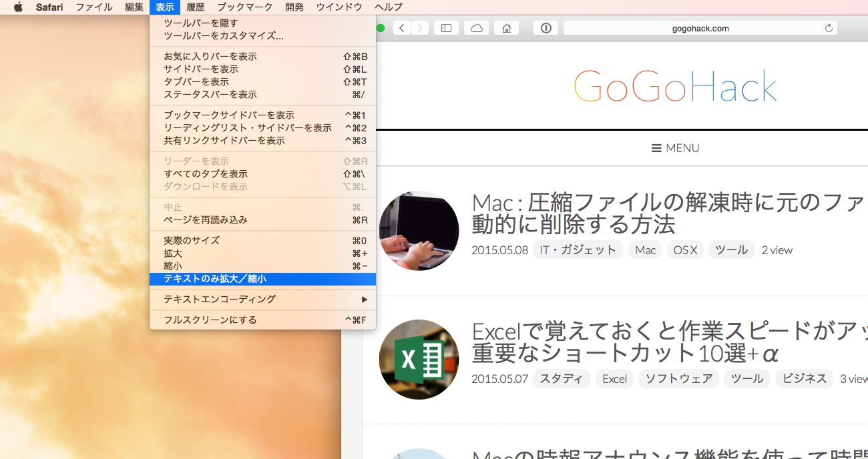Click the green window zoom button
The image size is (868, 459).
381,28
